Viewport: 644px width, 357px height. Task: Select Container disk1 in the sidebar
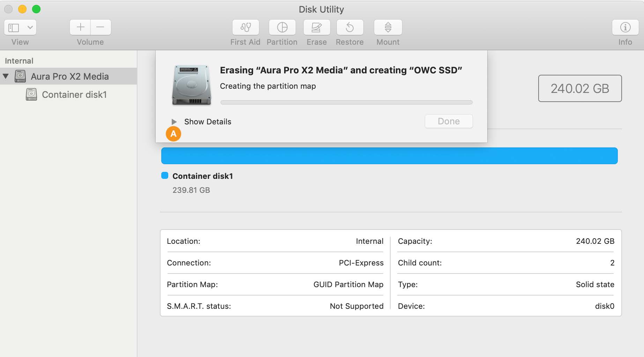pyautogui.click(x=74, y=94)
